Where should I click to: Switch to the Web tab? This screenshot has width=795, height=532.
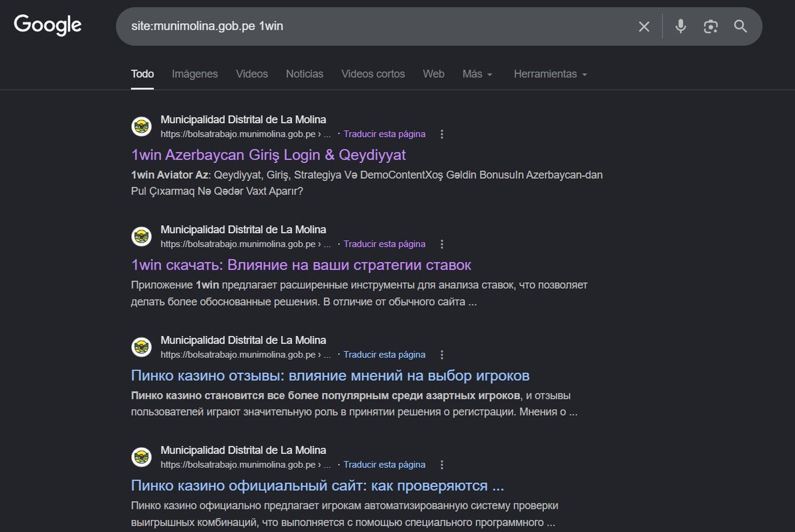[x=434, y=74]
